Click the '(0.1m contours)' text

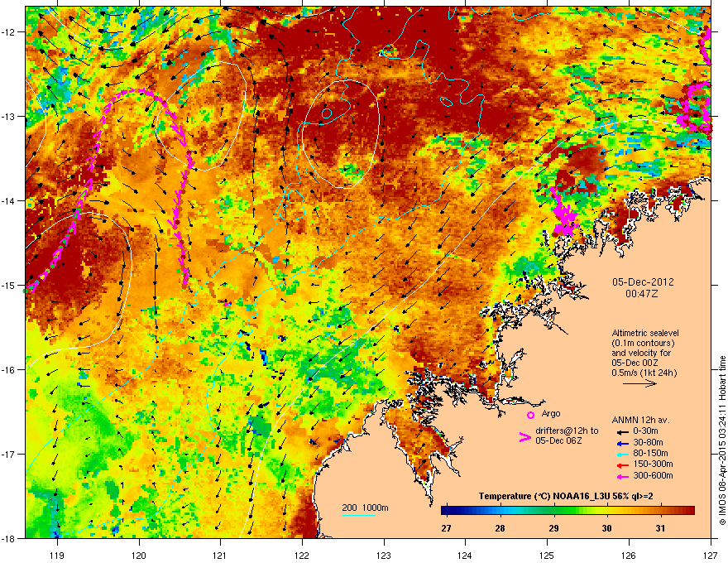click(643, 344)
